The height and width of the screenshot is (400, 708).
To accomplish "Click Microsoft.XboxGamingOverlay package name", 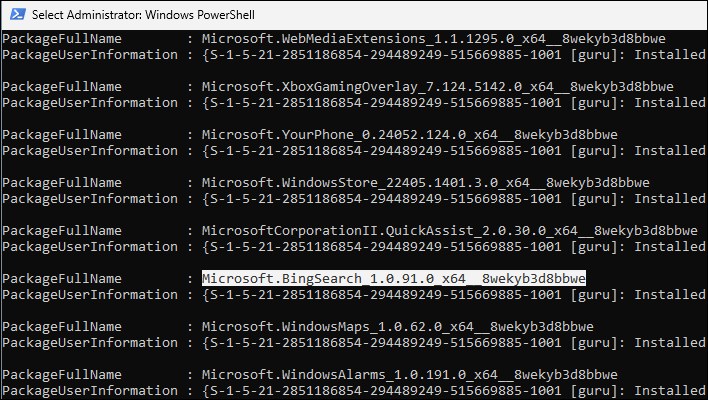I will (x=438, y=87).
